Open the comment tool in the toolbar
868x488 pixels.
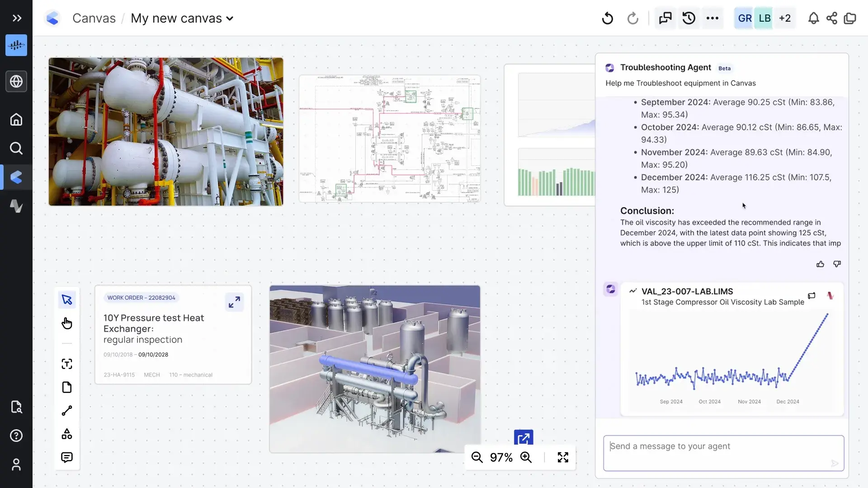tap(66, 457)
